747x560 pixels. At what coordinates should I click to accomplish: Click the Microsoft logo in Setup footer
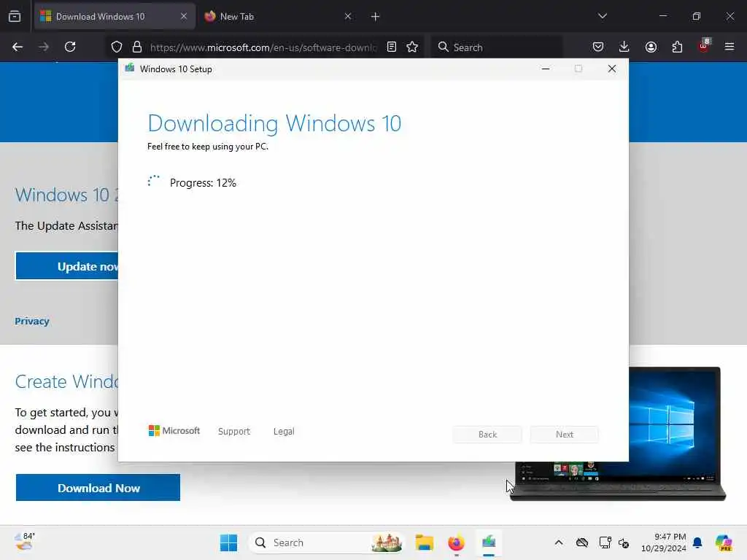pos(174,430)
